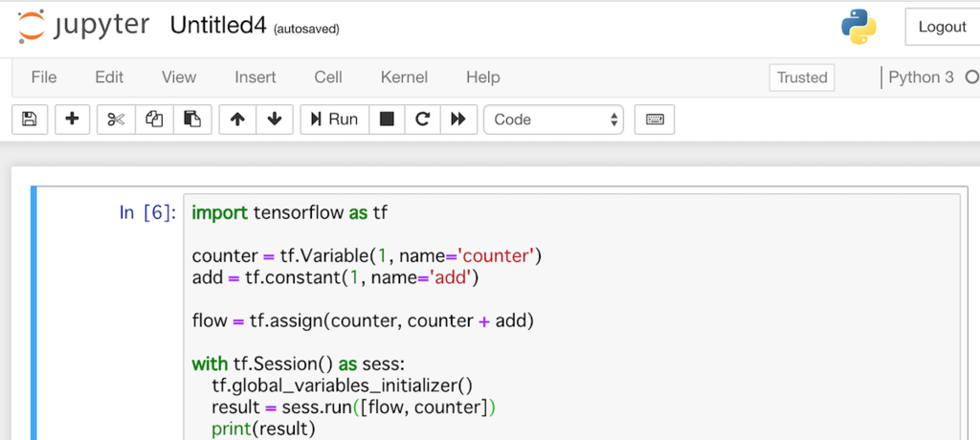Move selected cell up arrow
This screenshot has width=980, height=440.
click(x=237, y=120)
